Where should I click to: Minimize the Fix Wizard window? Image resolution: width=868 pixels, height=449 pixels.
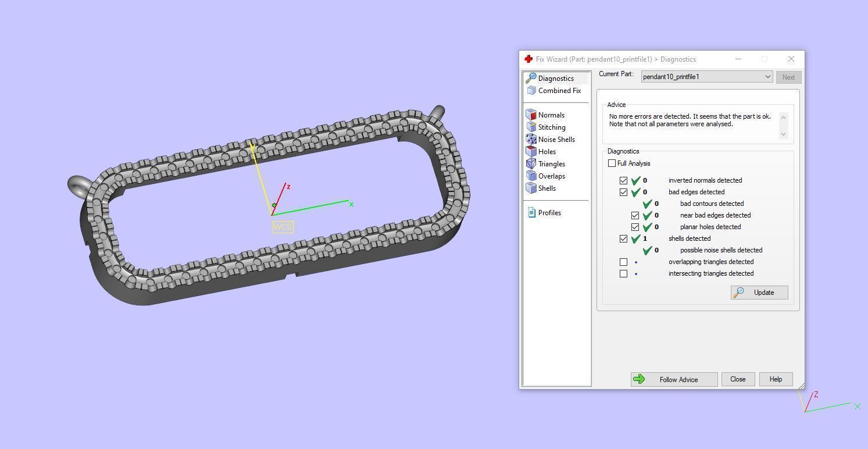(738, 59)
